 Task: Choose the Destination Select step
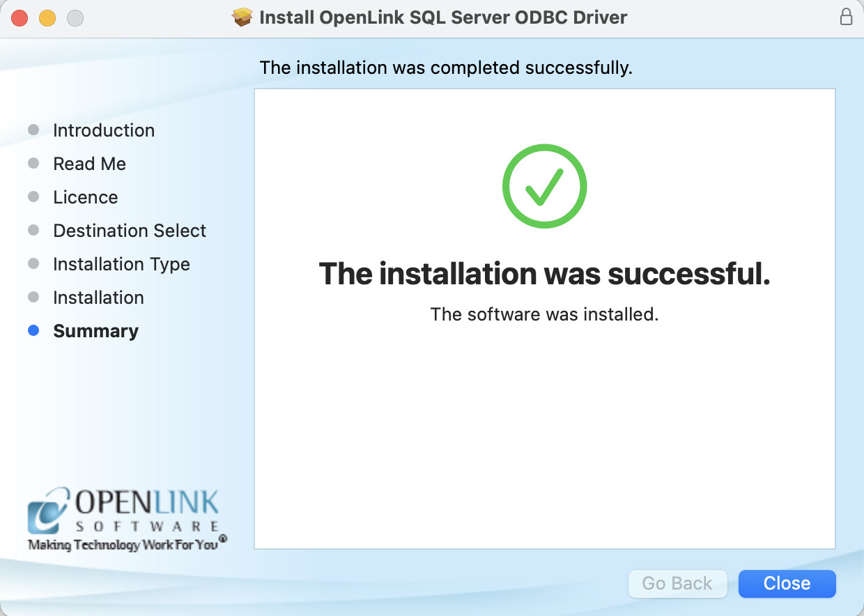[130, 231]
